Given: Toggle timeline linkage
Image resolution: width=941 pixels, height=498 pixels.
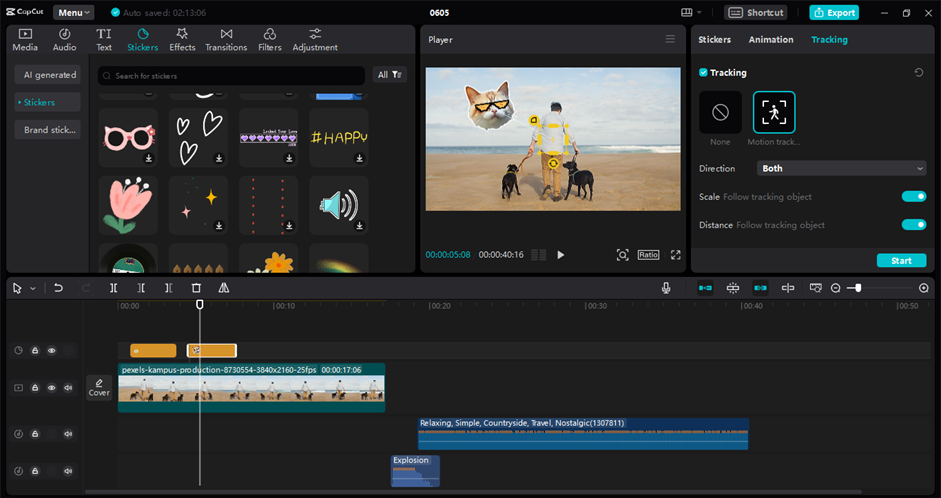Looking at the screenshot, I should (x=760, y=288).
